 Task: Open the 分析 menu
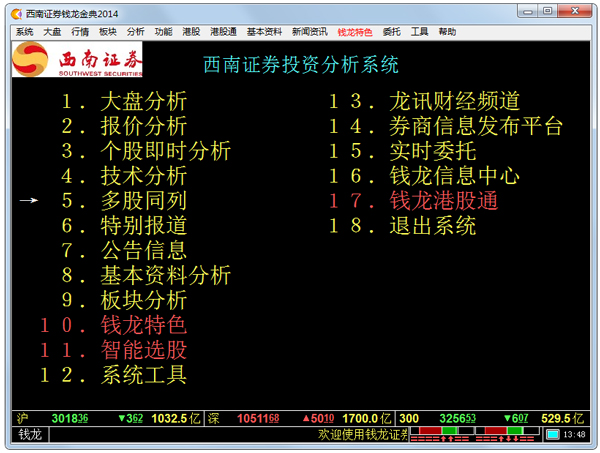[135, 32]
